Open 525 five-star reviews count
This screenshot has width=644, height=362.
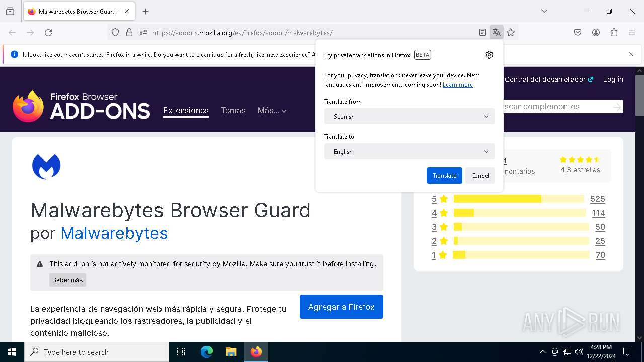pyautogui.click(x=598, y=199)
